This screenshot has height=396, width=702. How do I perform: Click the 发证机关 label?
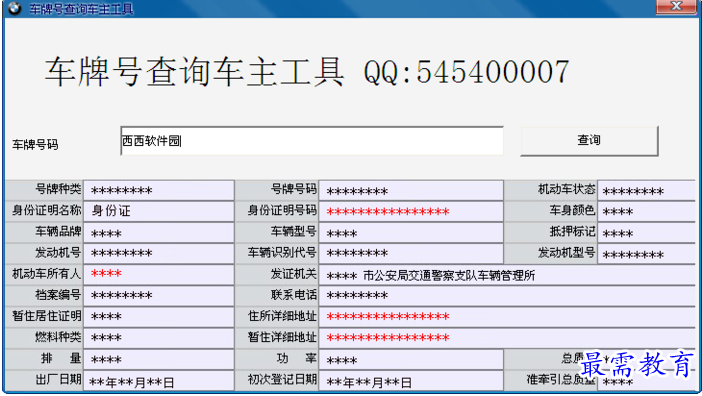click(x=293, y=273)
